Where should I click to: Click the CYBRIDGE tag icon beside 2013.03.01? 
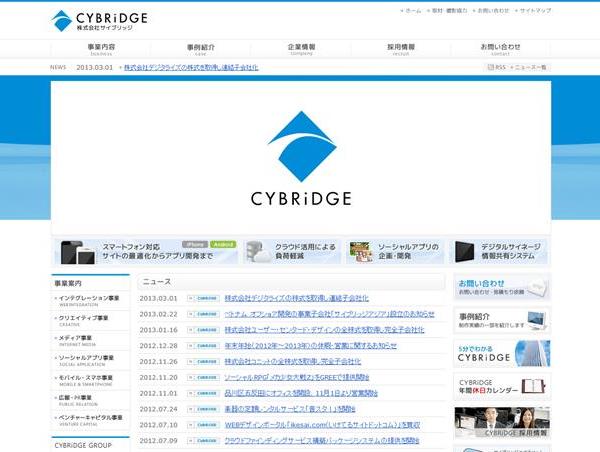203,298
